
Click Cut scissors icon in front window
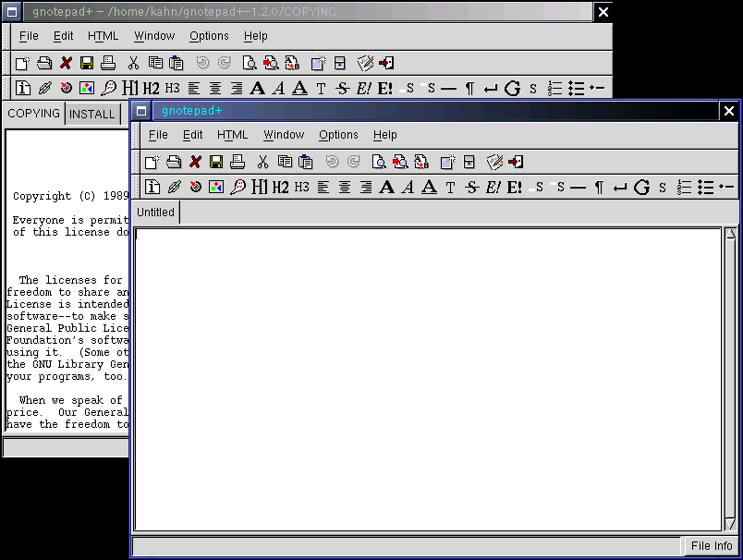pos(263,162)
